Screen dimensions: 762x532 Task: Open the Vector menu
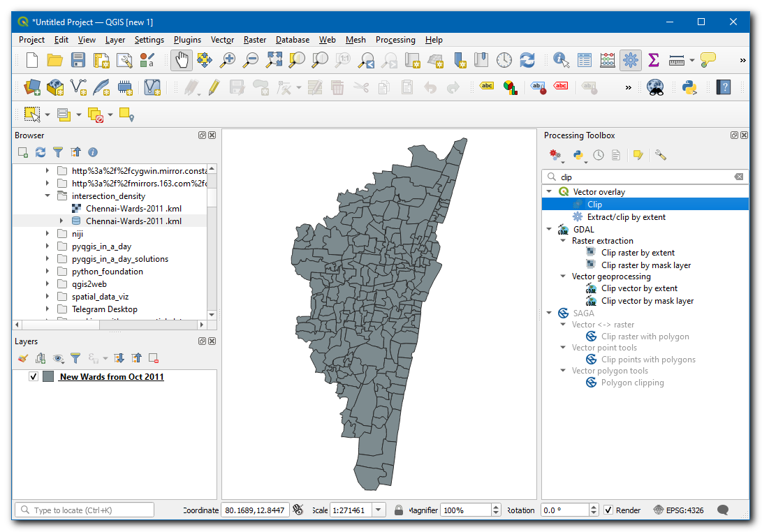(x=222, y=40)
